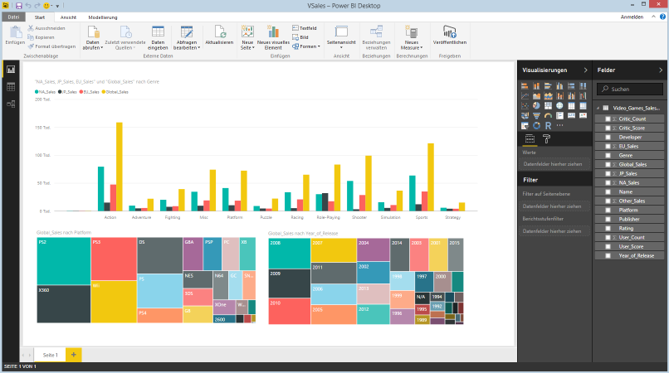Select the PS2 tile in the platform treemap
669x373 pixels.
pos(64,261)
